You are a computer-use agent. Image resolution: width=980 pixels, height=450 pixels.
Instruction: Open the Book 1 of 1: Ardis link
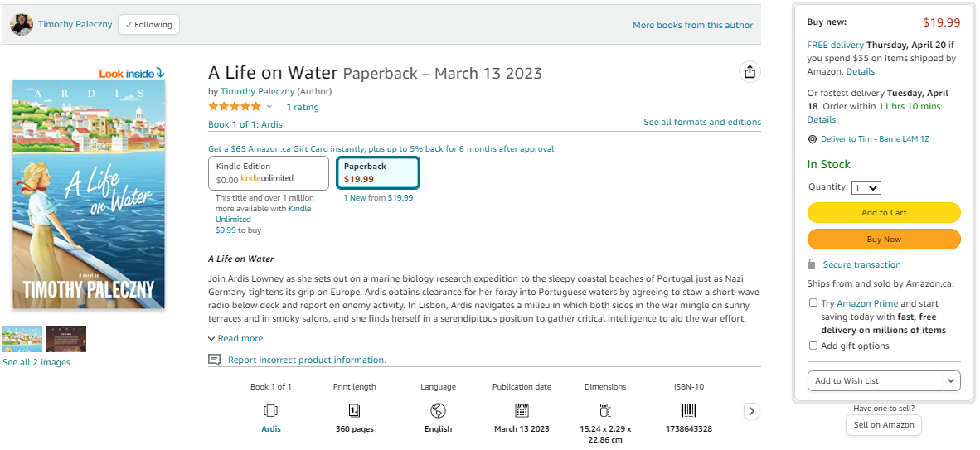(x=245, y=124)
